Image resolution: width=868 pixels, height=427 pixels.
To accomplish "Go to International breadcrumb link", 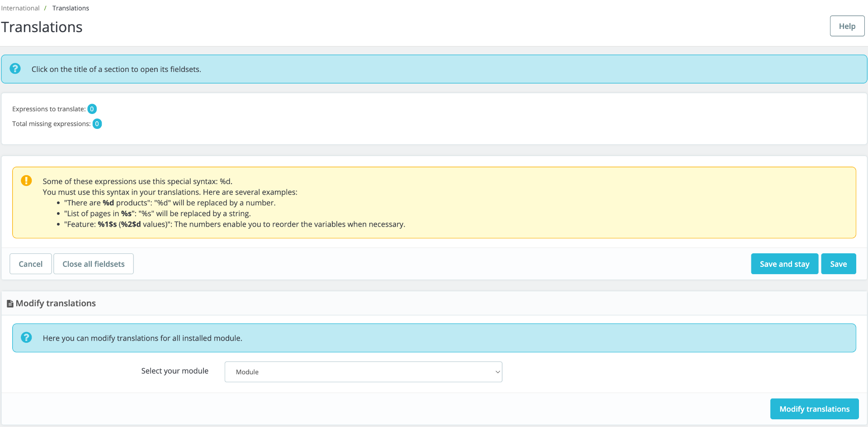I will tap(20, 8).
